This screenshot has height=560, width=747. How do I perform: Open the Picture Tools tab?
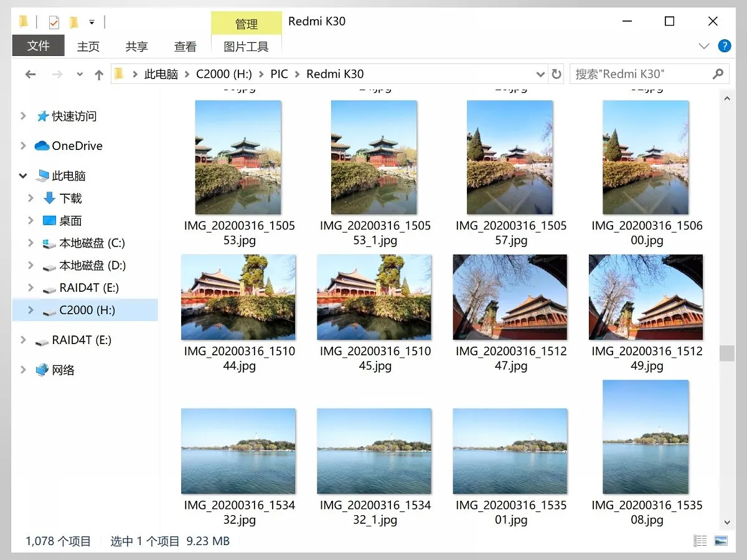[x=246, y=46]
